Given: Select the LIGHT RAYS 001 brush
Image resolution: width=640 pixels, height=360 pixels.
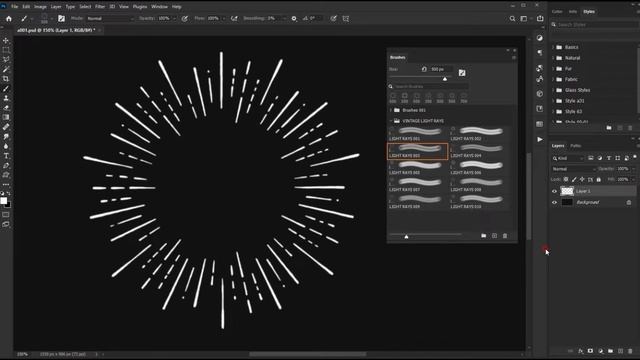Looking at the screenshot, I should 417,134.
